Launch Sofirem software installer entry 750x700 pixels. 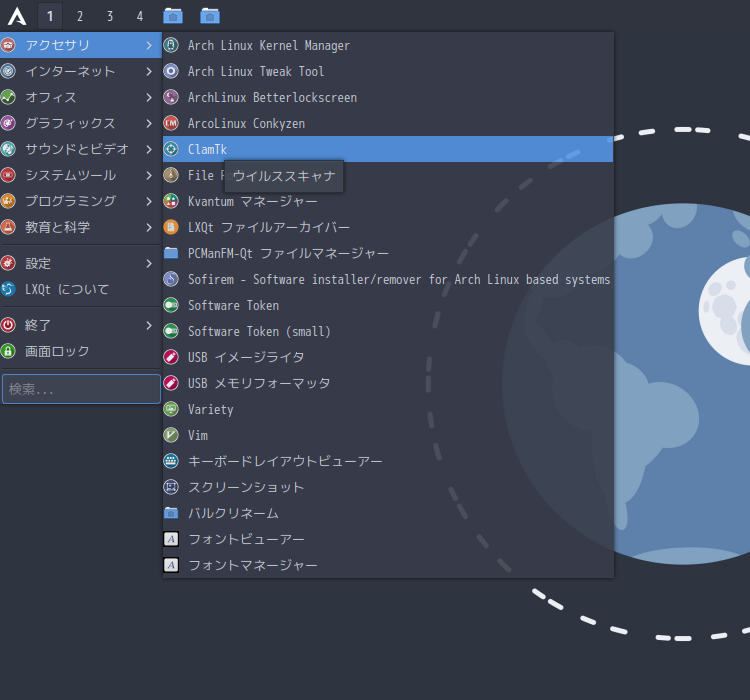tap(388, 279)
